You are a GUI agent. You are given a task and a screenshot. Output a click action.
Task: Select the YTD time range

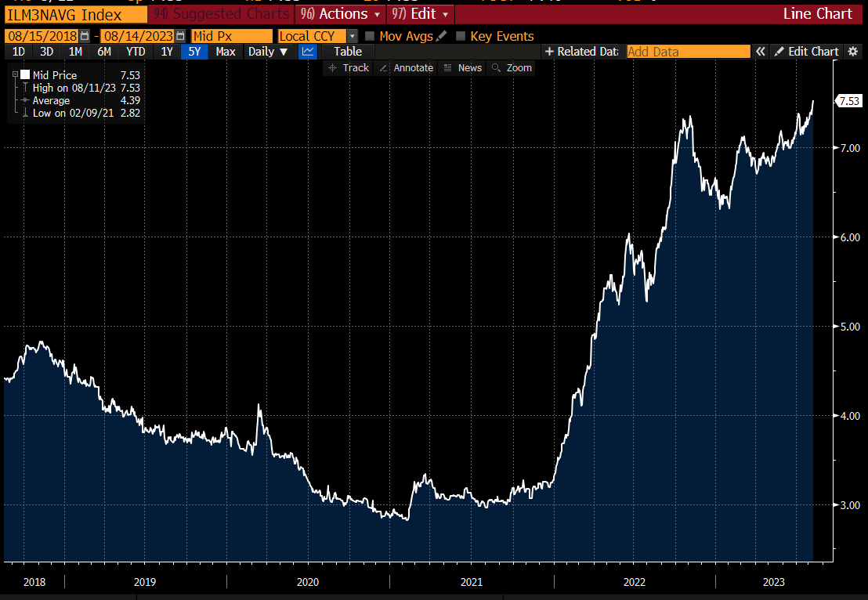click(x=136, y=52)
